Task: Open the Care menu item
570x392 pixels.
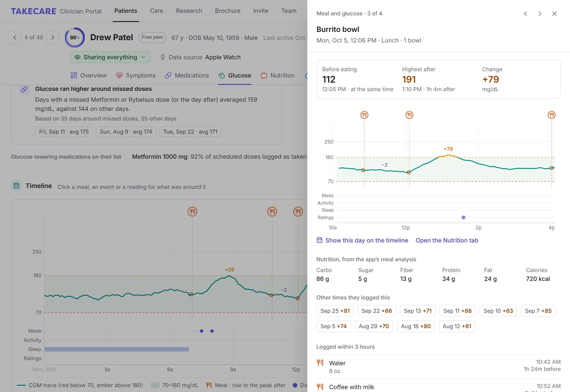Action: (x=156, y=11)
